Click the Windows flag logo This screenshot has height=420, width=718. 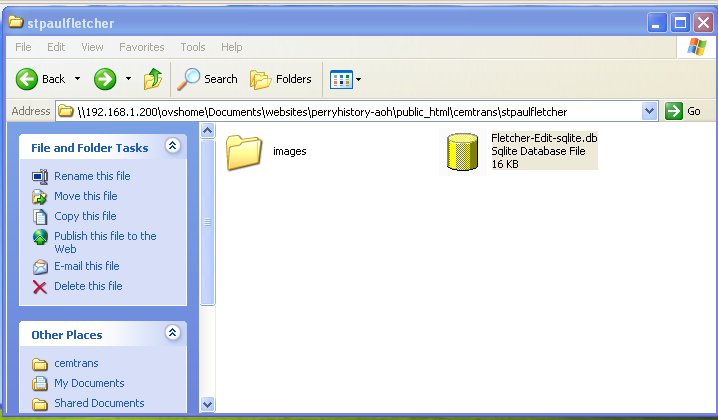[x=696, y=47]
